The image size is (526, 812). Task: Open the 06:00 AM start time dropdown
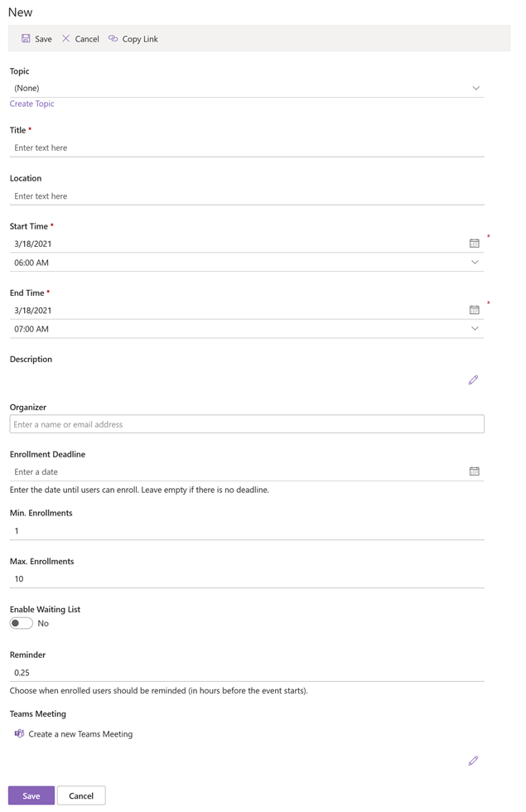(247, 263)
